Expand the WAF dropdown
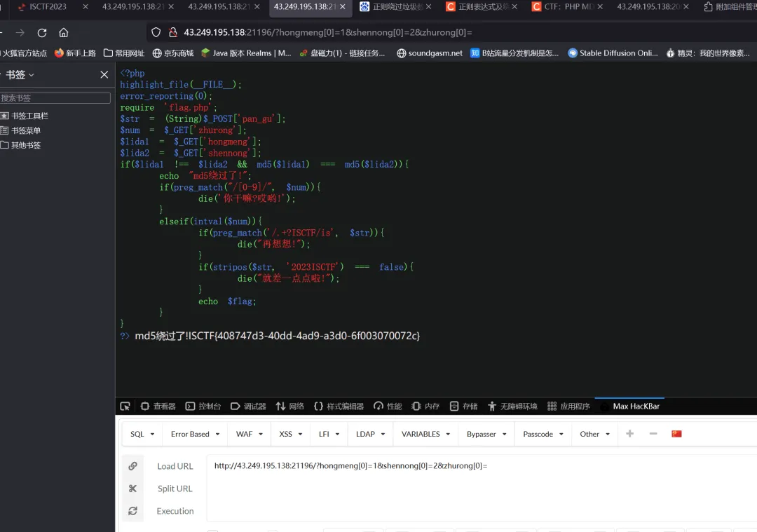757x532 pixels. pyautogui.click(x=249, y=434)
